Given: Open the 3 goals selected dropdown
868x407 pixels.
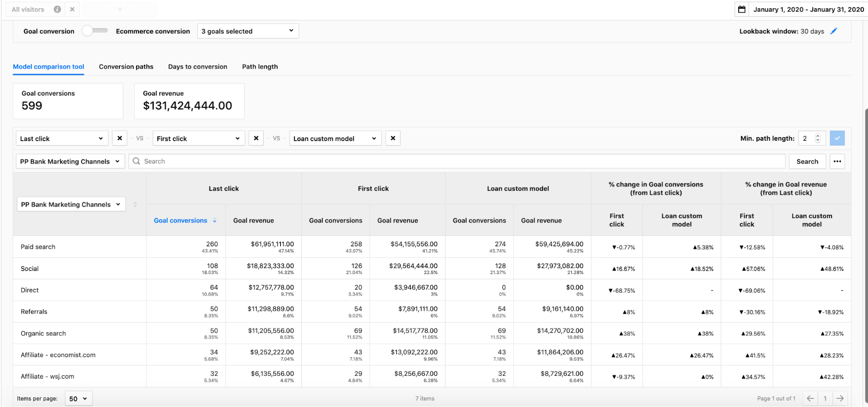Looking at the screenshot, I should (x=248, y=31).
